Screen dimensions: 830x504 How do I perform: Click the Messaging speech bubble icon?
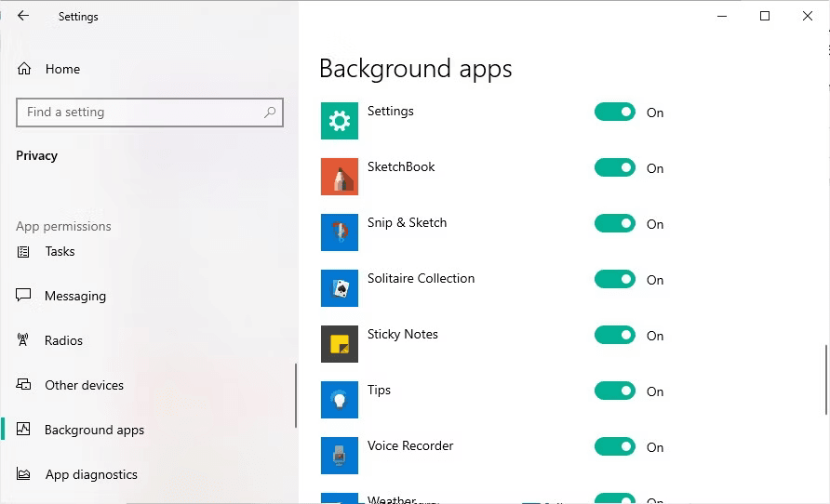[x=23, y=295]
